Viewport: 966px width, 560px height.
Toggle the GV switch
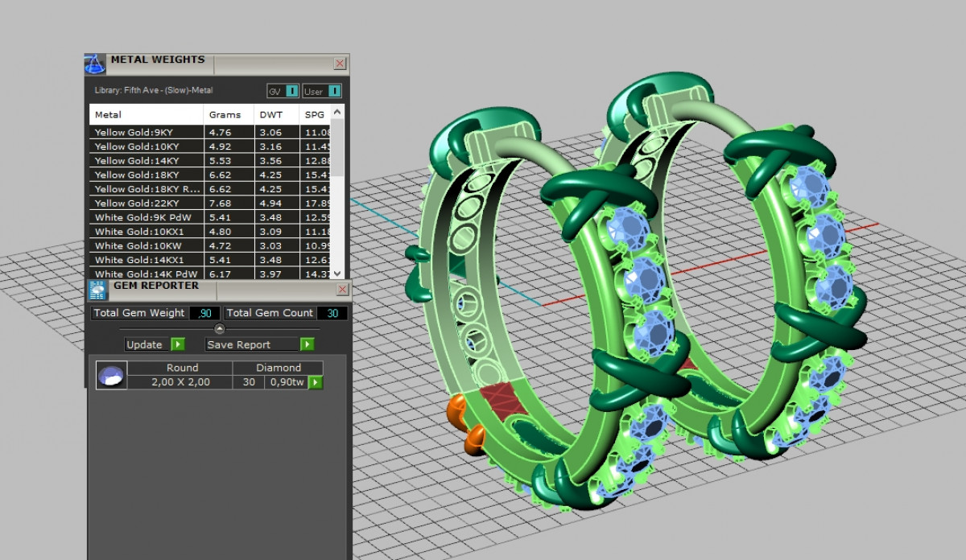[x=291, y=91]
